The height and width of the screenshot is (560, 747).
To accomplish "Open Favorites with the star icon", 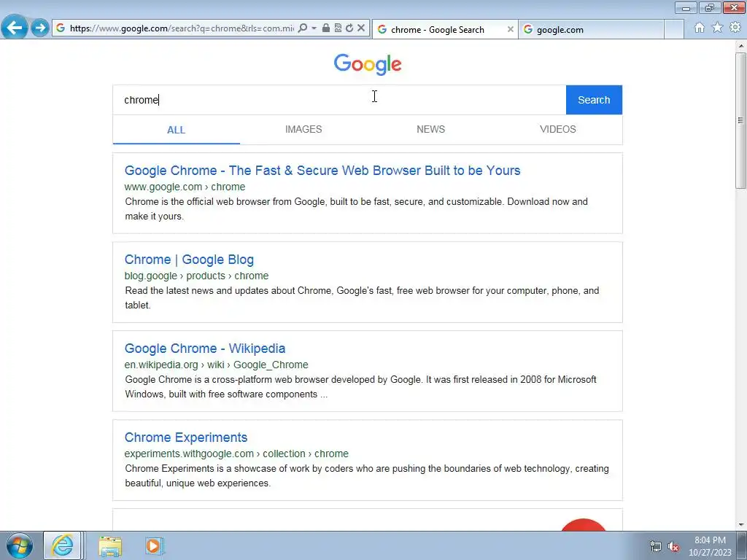I will point(718,28).
